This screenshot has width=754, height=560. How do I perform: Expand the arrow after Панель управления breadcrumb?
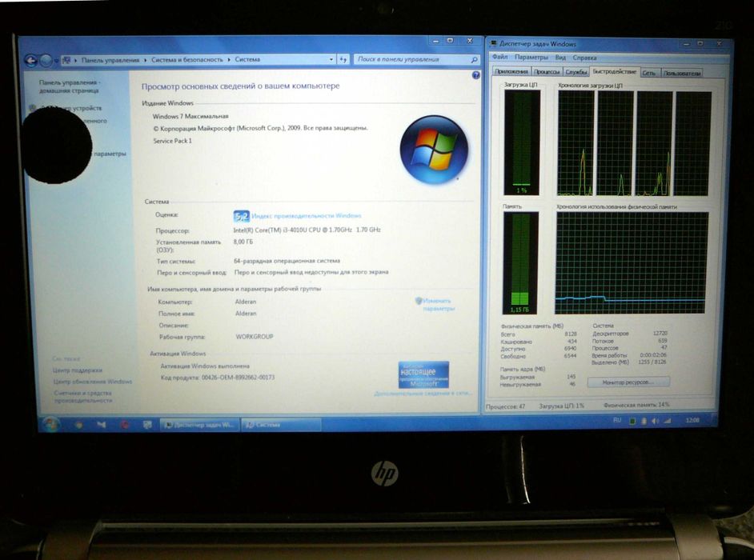pos(145,60)
